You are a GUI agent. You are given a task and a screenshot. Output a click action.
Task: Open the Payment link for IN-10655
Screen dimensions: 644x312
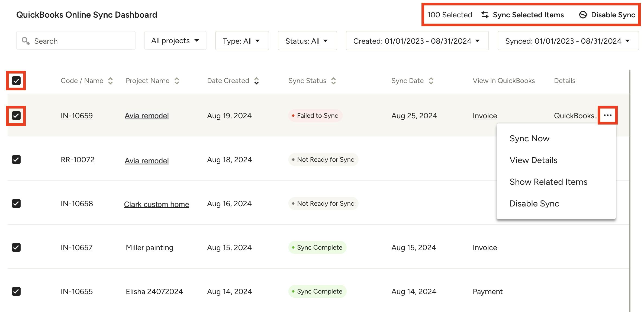click(488, 291)
